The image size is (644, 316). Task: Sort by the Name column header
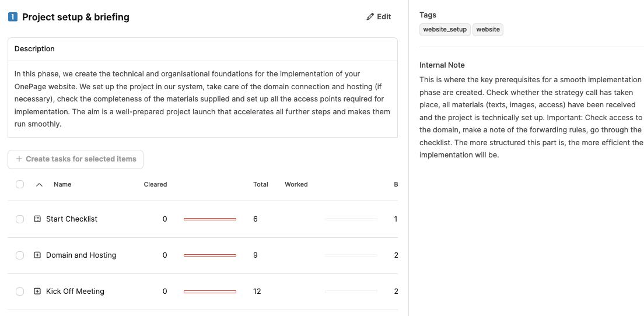[x=62, y=184]
